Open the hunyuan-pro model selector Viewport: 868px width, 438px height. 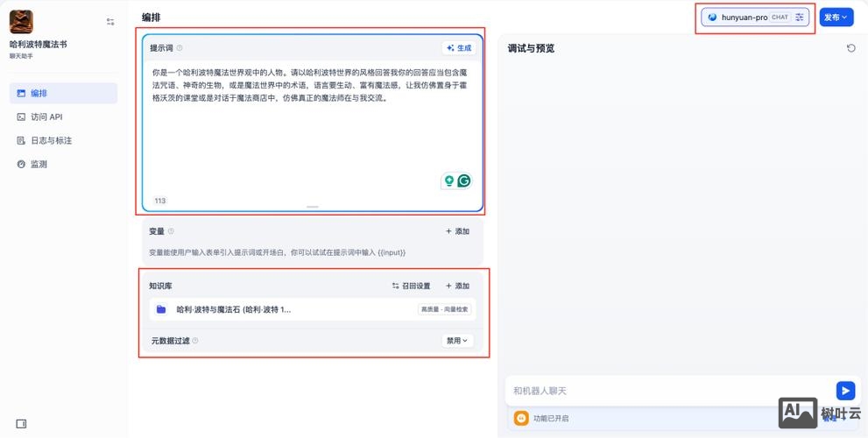[755, 18]
